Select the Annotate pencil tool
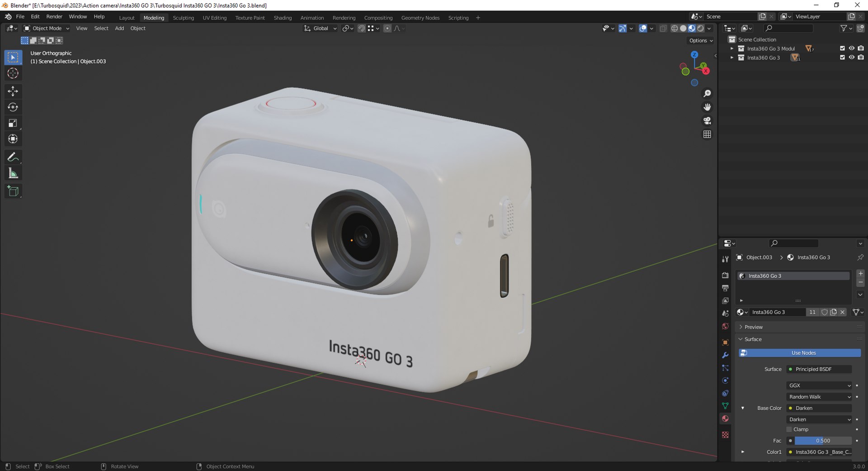This screenshot has width=868, height=471. tap(13, 157)
